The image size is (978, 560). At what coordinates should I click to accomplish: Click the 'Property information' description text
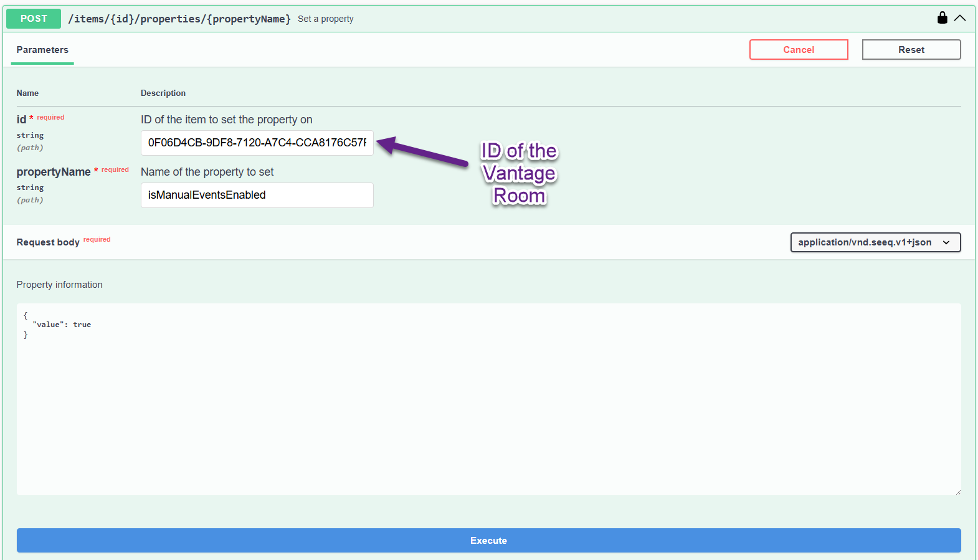pyautogui.click(x=60, y=285)
